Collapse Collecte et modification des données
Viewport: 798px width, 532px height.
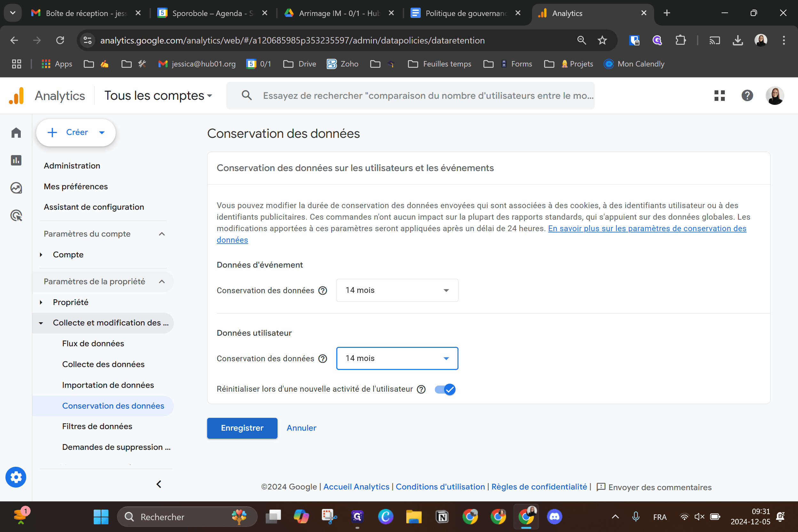pos(41,323)
